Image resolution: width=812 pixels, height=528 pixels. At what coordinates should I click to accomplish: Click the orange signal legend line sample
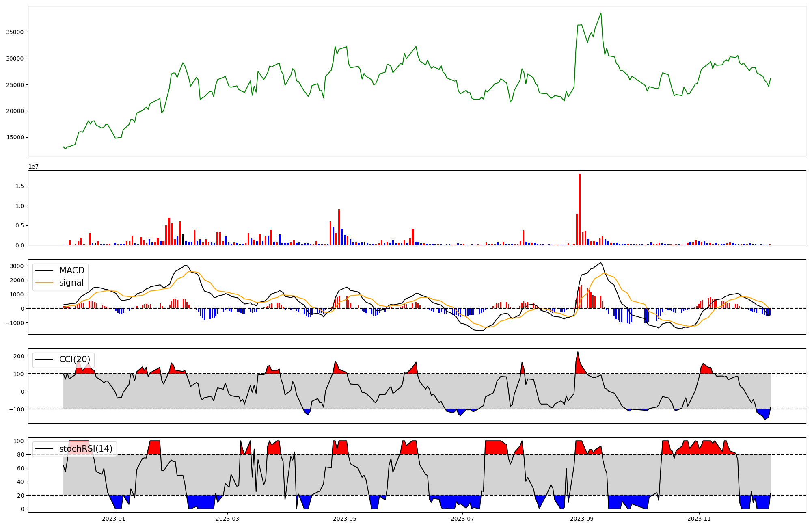[x=44, y=283]
